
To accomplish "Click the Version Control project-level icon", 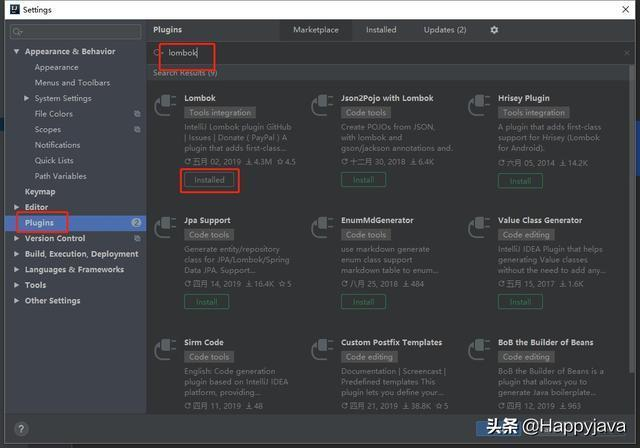I will pos(137,238).
